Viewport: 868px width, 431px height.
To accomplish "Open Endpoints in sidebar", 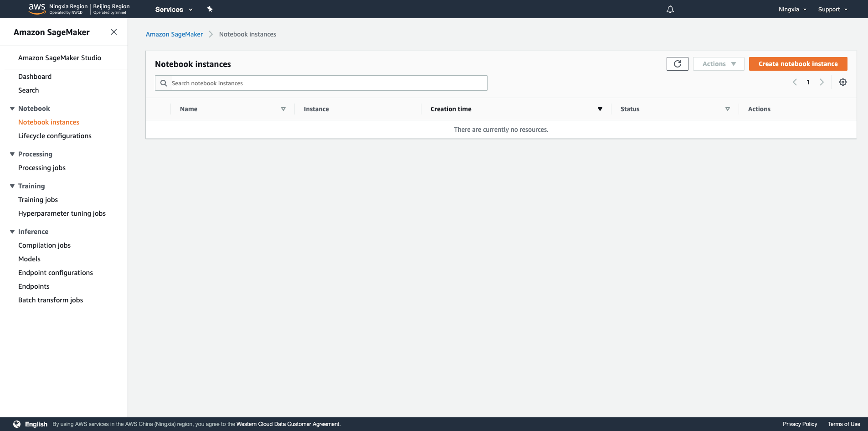I will (x=34, y=286).
